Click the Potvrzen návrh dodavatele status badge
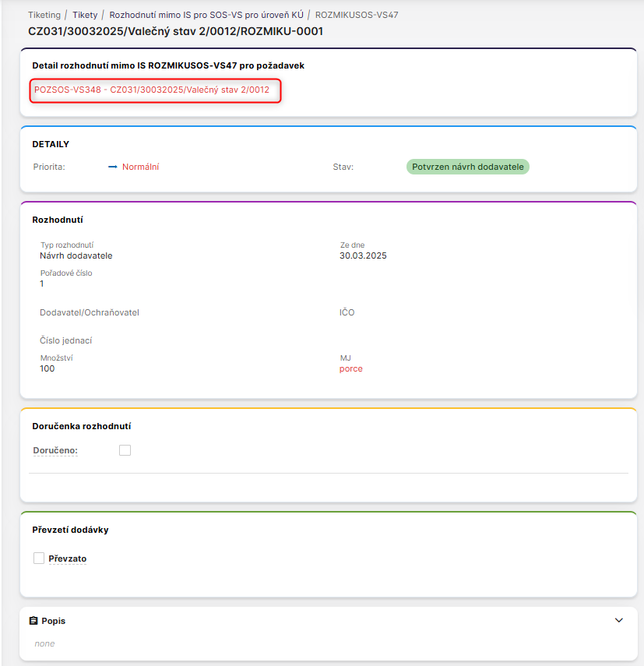The height and width of the screenshot is (666, 644). click(x=467, y=167)
